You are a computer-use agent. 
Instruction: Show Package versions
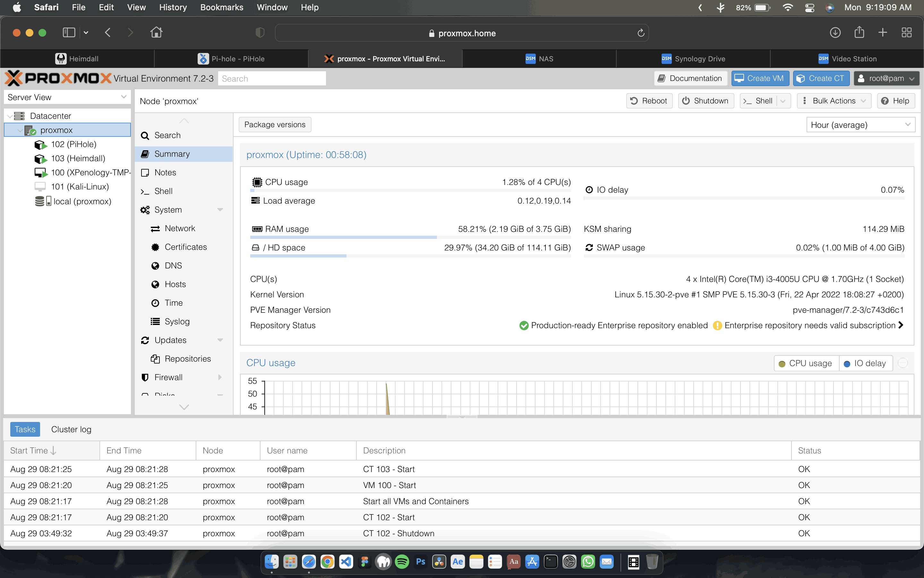click(x=275, y=125)
